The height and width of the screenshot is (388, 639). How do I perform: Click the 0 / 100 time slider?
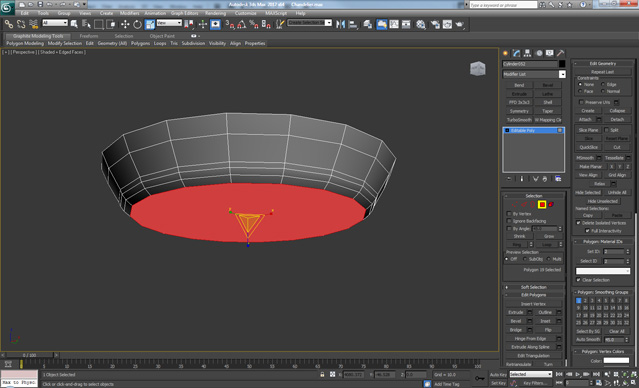[x=29, y=355]
